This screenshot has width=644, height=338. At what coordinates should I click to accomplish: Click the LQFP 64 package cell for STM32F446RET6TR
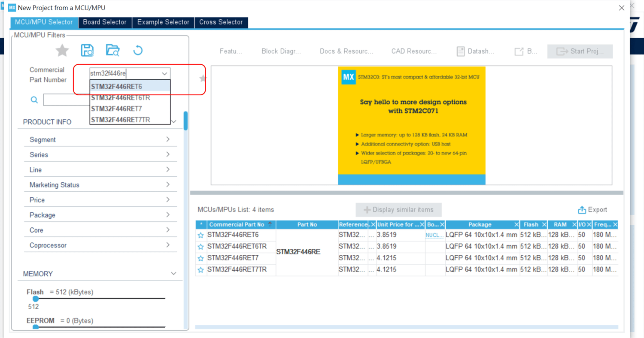point(481,247)
